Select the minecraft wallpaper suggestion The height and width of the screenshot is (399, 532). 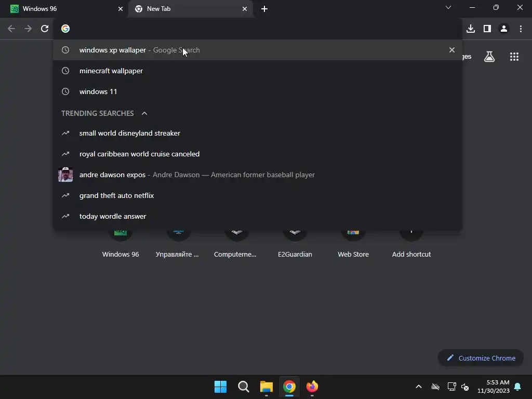pyautogui.click(x=258, y=71)
